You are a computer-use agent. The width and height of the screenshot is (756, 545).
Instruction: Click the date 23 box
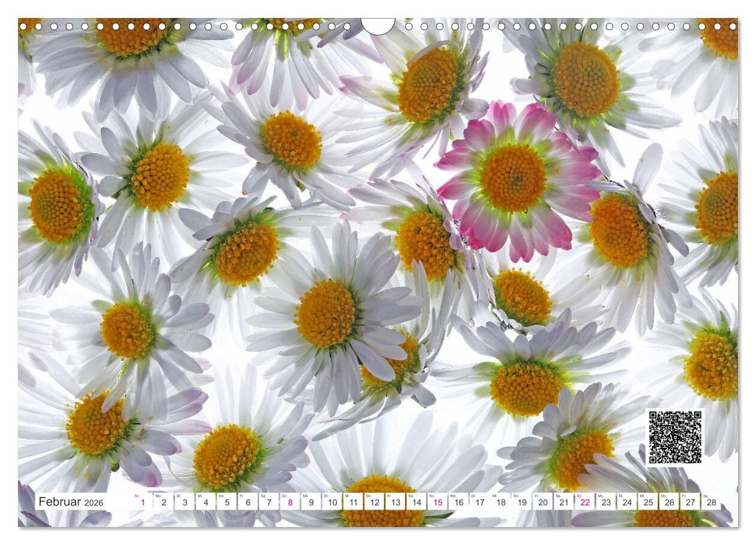pyautogui.click(x=606, y=502)
